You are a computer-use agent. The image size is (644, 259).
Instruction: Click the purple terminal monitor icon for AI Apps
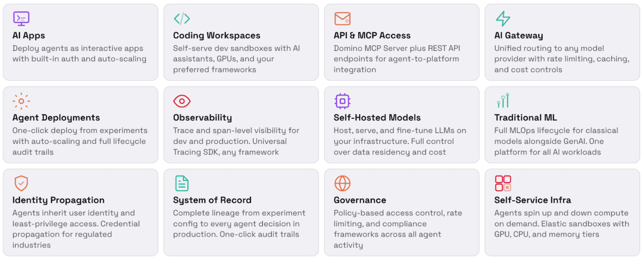coord(21,19)
